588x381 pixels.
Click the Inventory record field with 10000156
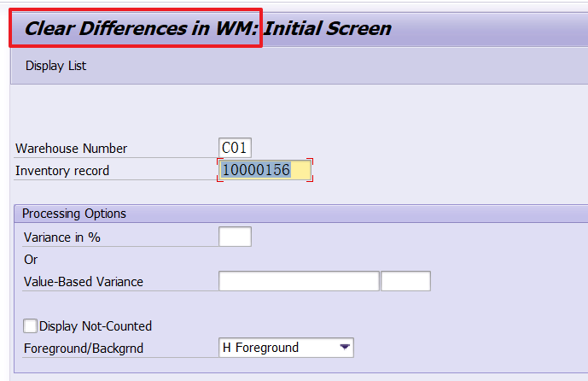tap(265, 170)
